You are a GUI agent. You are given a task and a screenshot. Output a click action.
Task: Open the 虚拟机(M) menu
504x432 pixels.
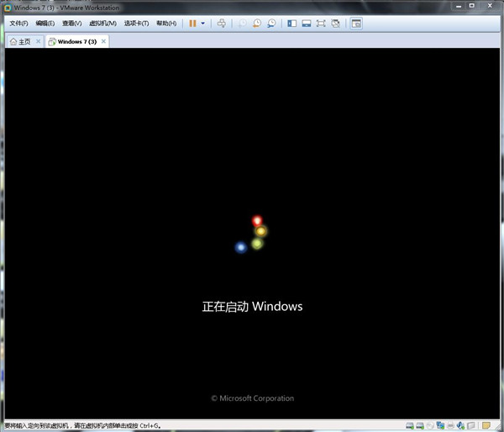click(102, 24)
